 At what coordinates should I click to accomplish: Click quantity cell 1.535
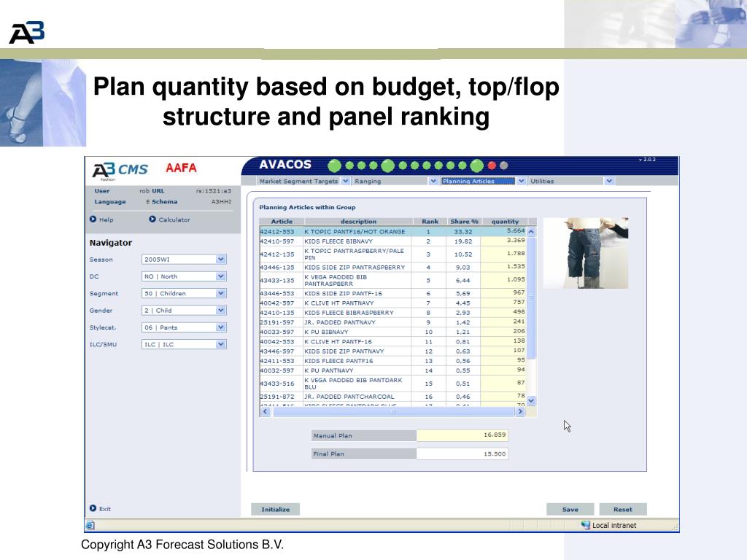click(x=503, y=268)
